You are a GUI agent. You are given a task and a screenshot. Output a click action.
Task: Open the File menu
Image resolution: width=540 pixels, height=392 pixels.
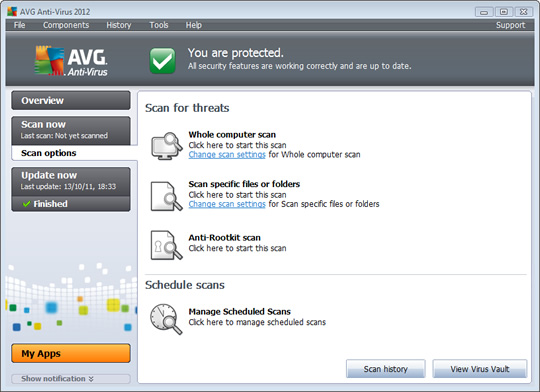19,25
